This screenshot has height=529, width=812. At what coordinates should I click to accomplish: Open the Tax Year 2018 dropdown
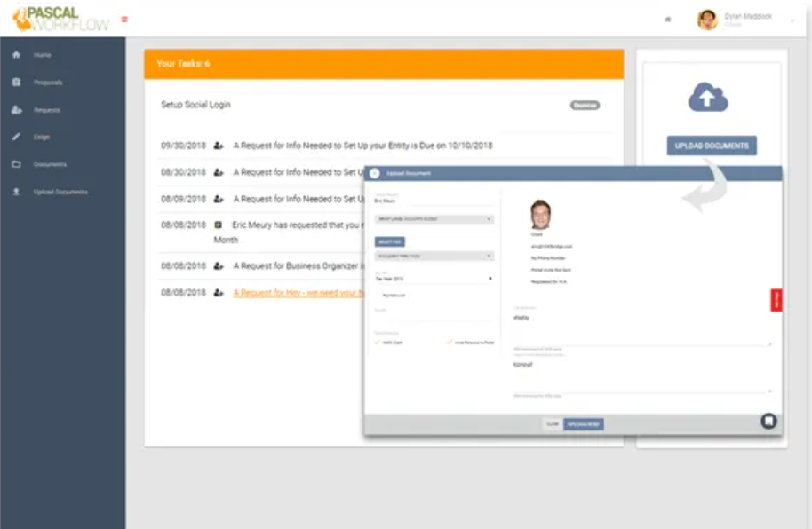coord(434,279)
